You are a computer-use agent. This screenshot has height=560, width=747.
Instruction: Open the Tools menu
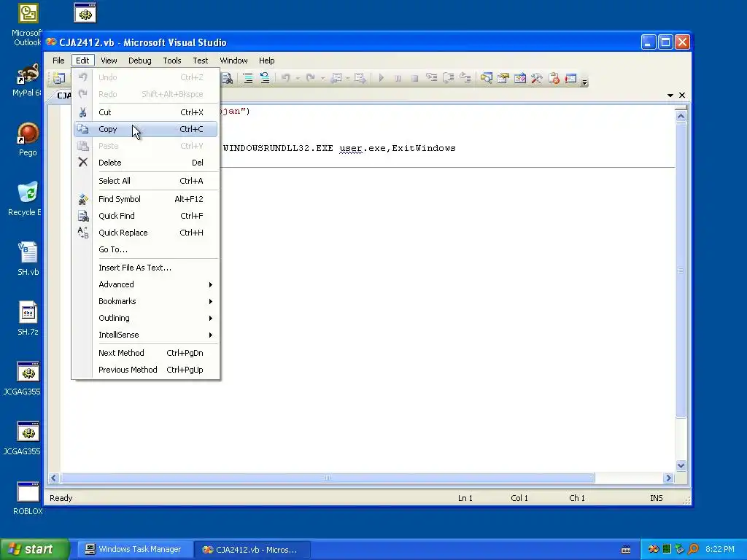[172, 61]
